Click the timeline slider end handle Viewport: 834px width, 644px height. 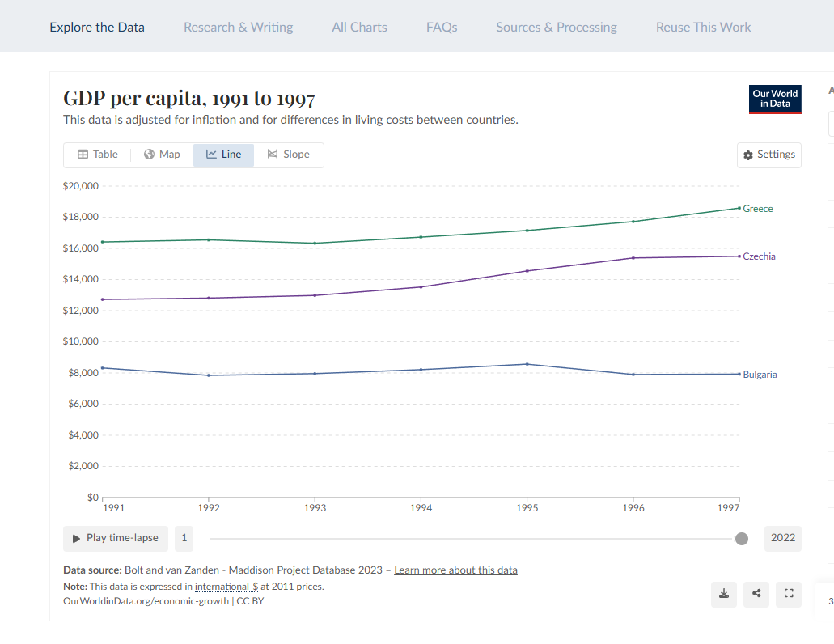tap(742, 539)
